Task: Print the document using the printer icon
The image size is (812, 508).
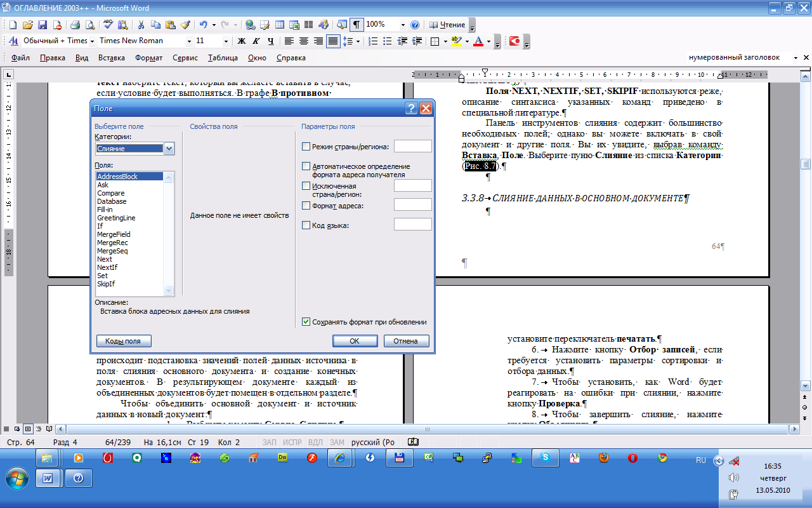Action: [75, 25]
